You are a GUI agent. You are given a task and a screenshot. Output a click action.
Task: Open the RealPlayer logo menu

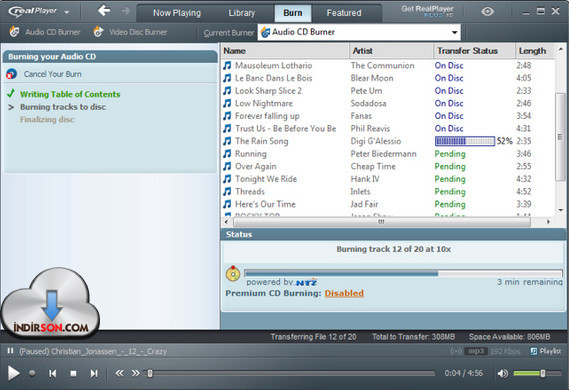[39, 12]
